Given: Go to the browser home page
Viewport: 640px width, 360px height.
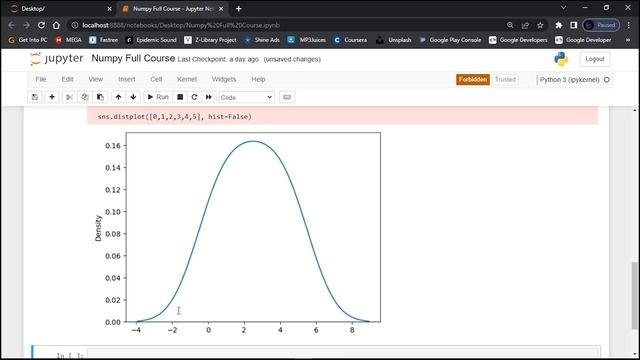Looking at the screenshot, I should pyautogui.click(x=56, y=25).
